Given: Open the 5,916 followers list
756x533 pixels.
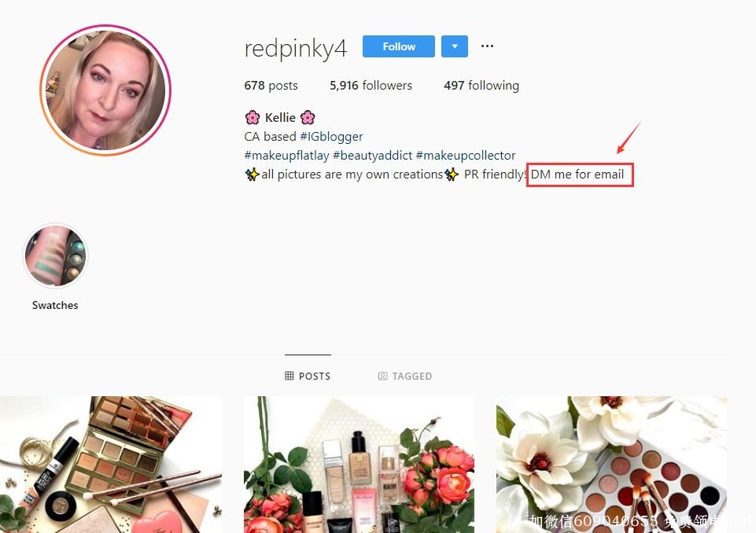Looking at the screenshot, I should coord(371,86).
